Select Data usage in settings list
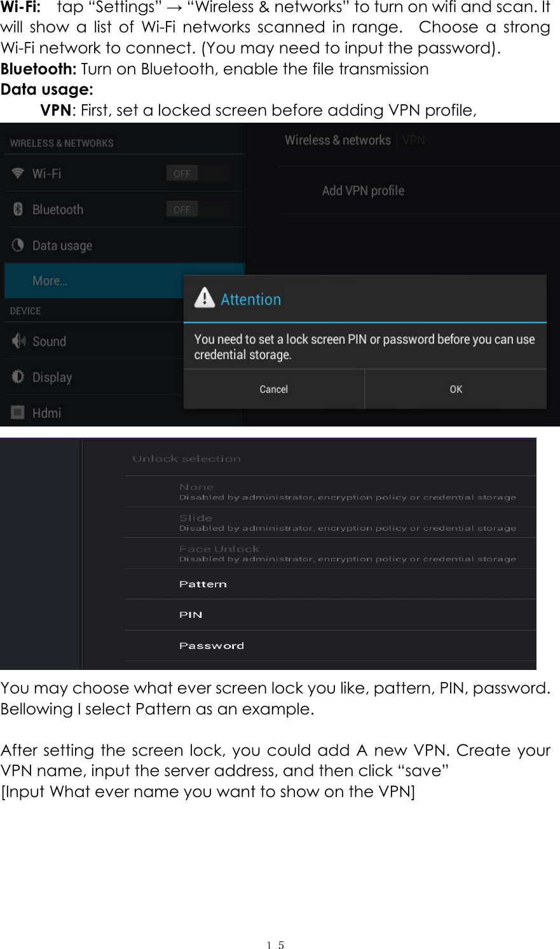The height and width of the screenshot is (949, 560). pyautogui.click(x=62, y=245)
